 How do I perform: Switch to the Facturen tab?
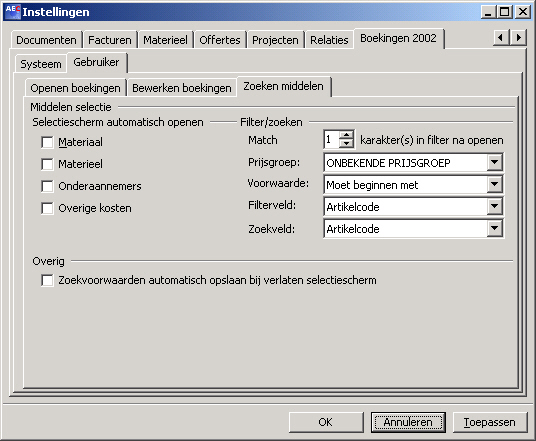point(110,40)
